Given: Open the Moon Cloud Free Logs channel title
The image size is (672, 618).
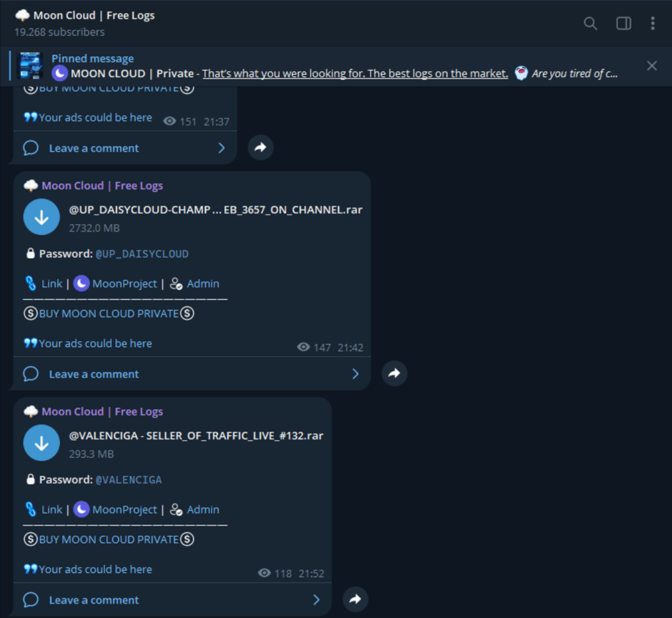Looking at the screenshot, I should pos(94,15).
